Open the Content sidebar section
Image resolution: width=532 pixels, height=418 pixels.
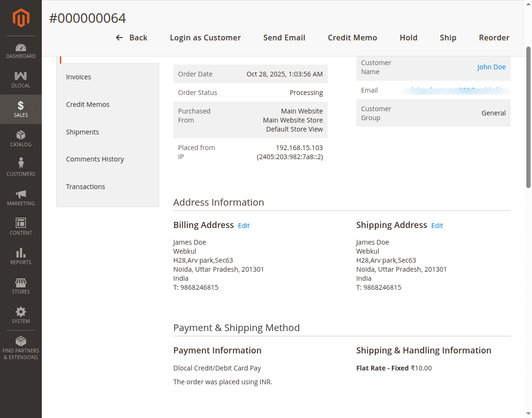click(x=20, y=226)
